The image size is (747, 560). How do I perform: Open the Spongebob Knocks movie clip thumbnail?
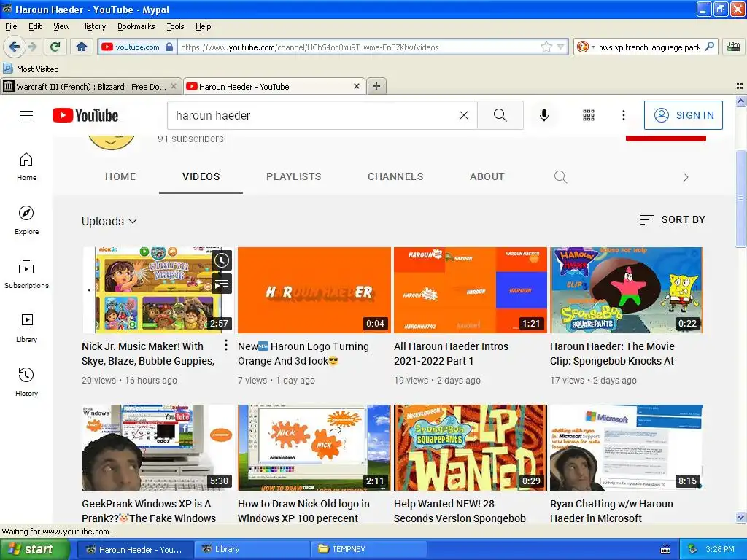pos(627,290)
